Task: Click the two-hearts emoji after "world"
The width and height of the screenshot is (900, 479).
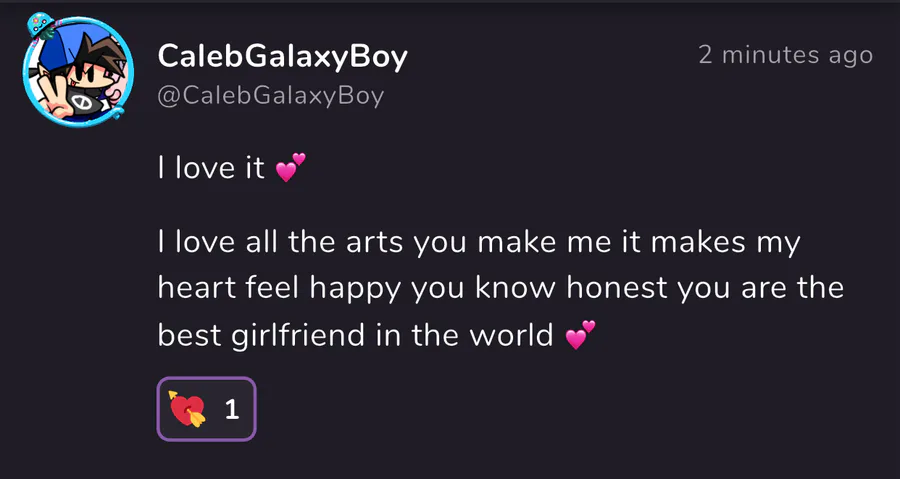Action: tap(580, 335)
